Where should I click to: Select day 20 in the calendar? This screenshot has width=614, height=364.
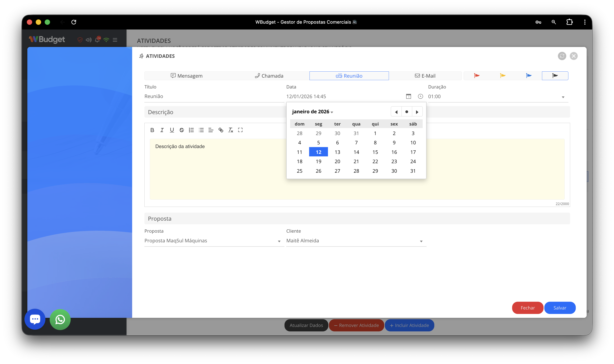tap(337, 161)
